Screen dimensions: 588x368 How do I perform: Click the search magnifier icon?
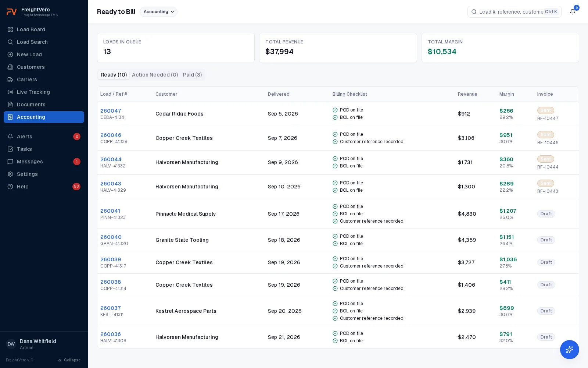(474, 12)
